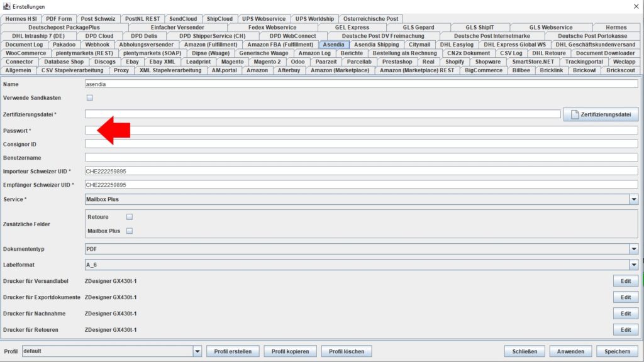Image resolution: width=644 pixels, height=362 pixels.
Task: Click the Profil kopieren button
Action: 290,351
